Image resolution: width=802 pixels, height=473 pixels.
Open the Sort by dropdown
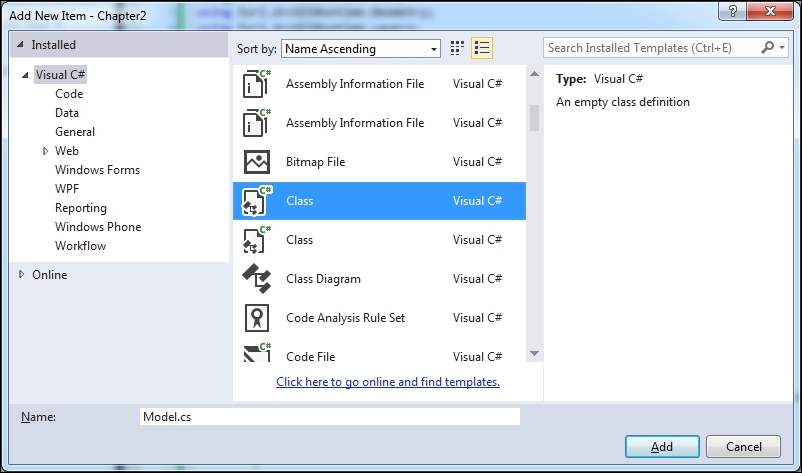(x=361, y=49)
